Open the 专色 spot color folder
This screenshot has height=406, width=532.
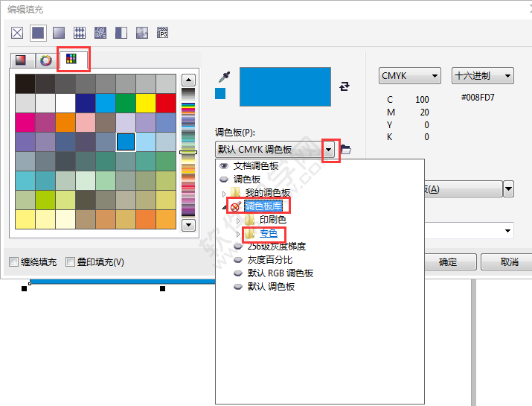(x=269, y=233)
